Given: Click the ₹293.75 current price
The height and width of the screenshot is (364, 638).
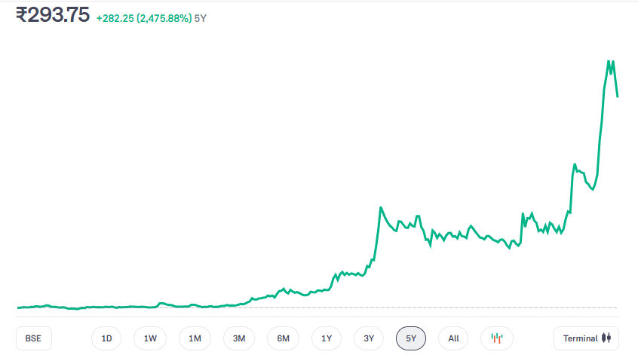Looking at the screenshot, I should point(53,15).
